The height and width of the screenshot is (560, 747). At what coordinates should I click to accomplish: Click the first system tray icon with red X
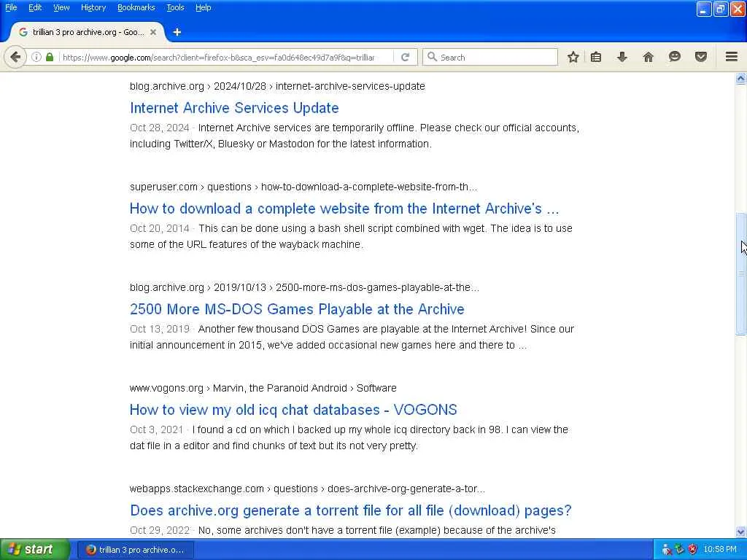pos(667,550)
